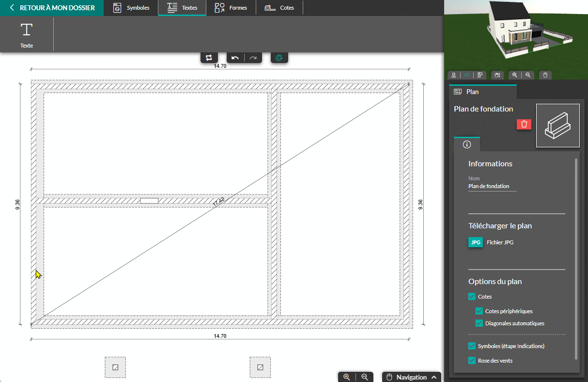Select the top 14.70 dimension label

tap(220, 66)
